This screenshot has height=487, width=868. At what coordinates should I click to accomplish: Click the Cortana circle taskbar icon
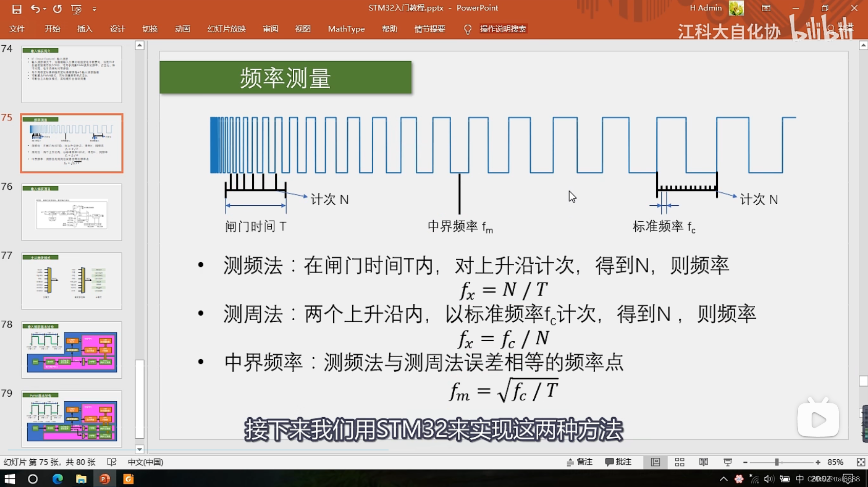click(x=33, y=479)
